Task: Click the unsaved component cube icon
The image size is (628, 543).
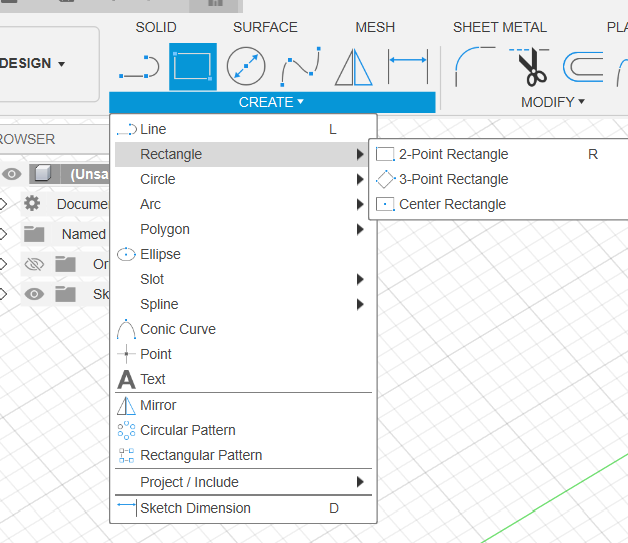Action: (x=43, y=173)
